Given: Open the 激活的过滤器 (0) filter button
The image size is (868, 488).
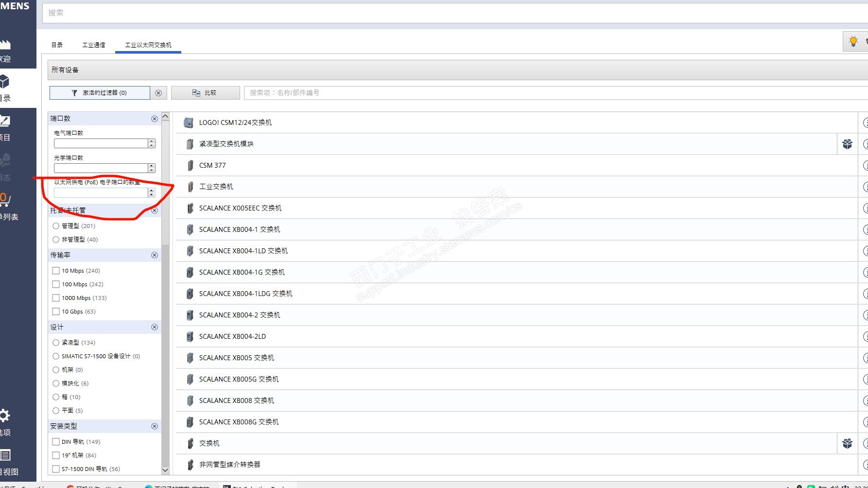Looking at the screenshot, I should 100,93.
